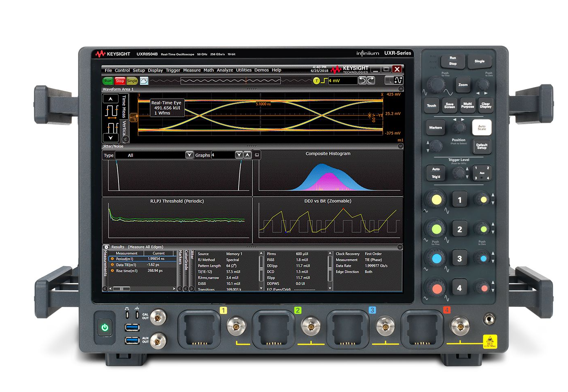Screen dimensions: 568x392
Task: Open the Results settings gear icon
Action: [x=106, y=247]
